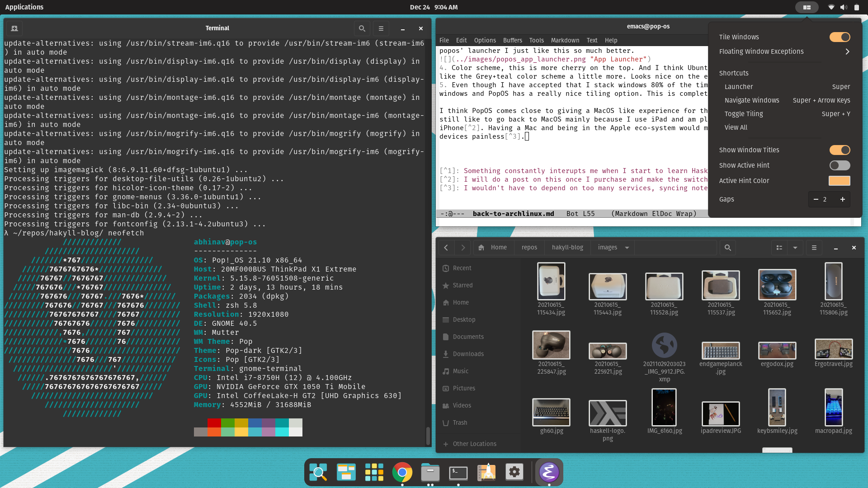Viewport: 868px width, 488px height.
Task: Increase the Gaps value
Action: point(842,199)
